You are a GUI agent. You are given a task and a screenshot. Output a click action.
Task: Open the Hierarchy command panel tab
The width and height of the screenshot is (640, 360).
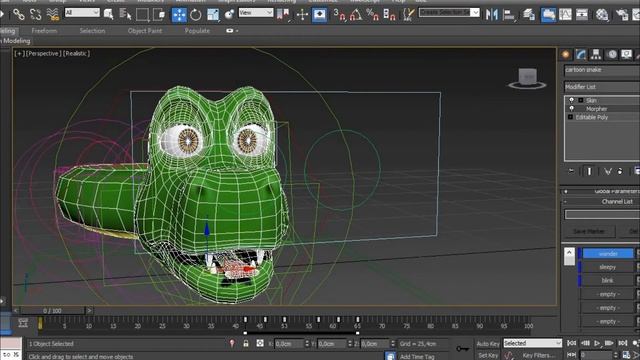pyautogui.click(x=596, y=54)
